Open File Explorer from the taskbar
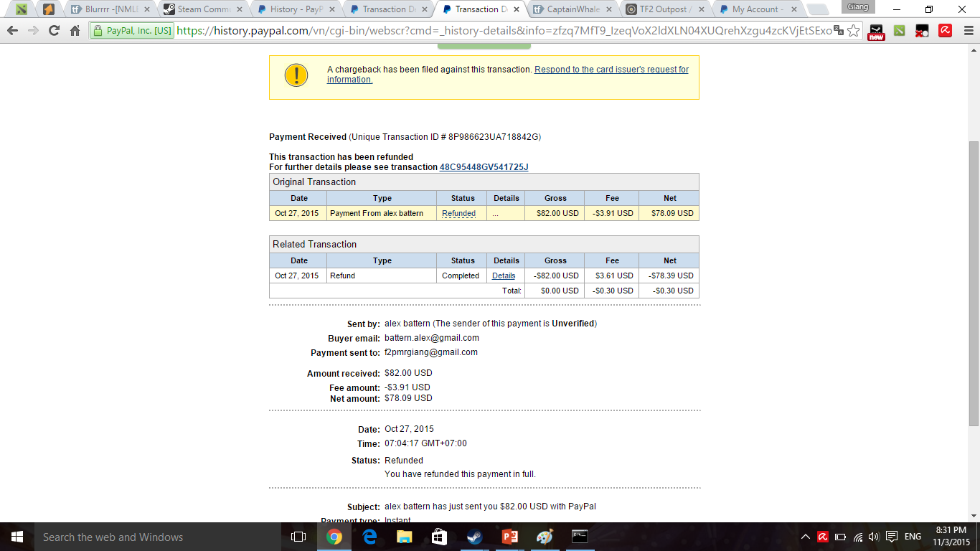 coord(405,537)
